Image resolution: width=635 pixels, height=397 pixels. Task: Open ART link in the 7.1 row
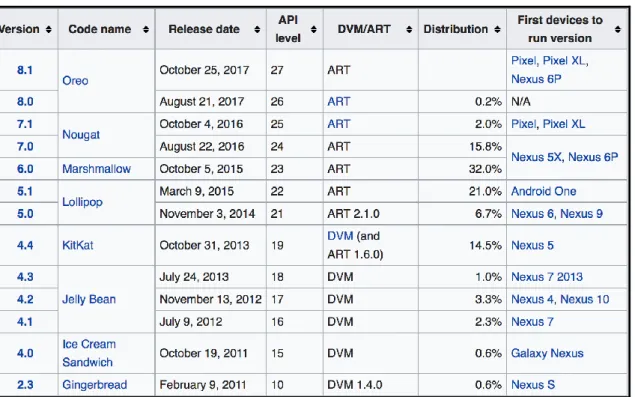click(x=339, y=124)
